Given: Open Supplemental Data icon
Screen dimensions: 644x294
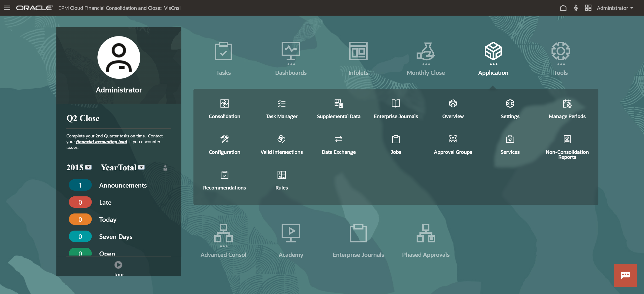Looking at the screenshot, I should [339, 104].
